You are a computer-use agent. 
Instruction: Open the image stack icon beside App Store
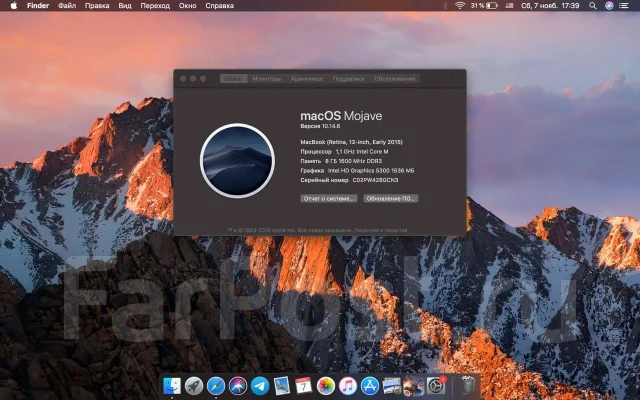pos(391,385)
